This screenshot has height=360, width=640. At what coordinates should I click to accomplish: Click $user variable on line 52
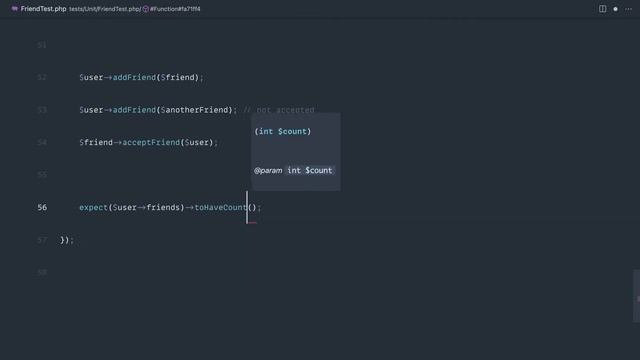(x=91, y=78)
